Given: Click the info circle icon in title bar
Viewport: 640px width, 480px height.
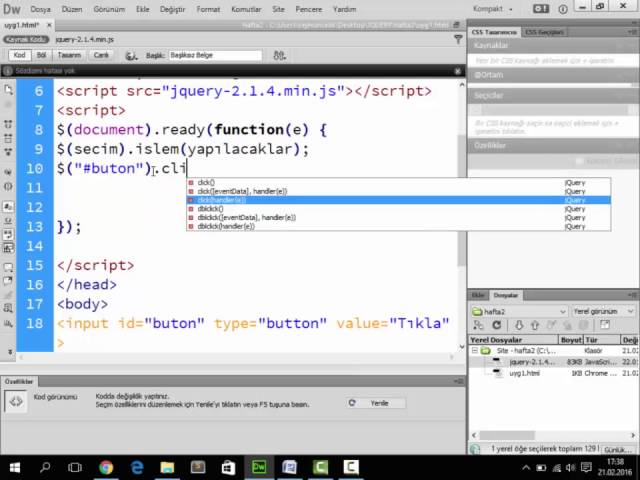Looking at the screenshot, I should (563, 9).
